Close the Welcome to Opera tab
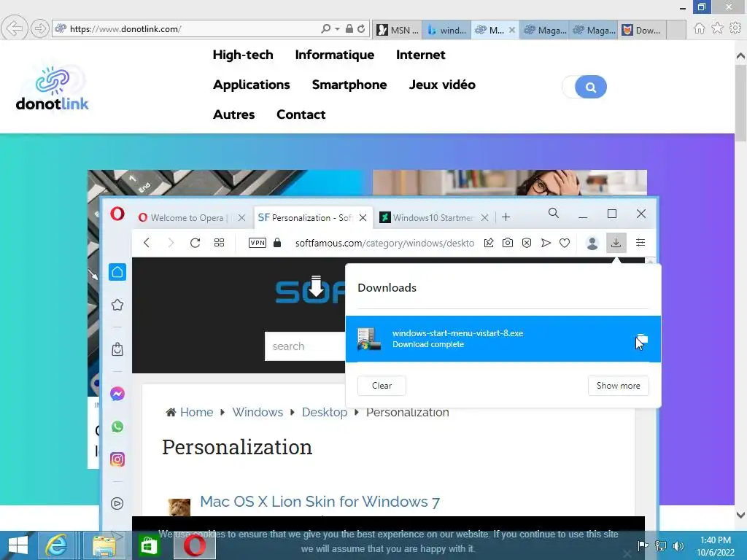The image size is (747, 560). (x=241, y=217)
